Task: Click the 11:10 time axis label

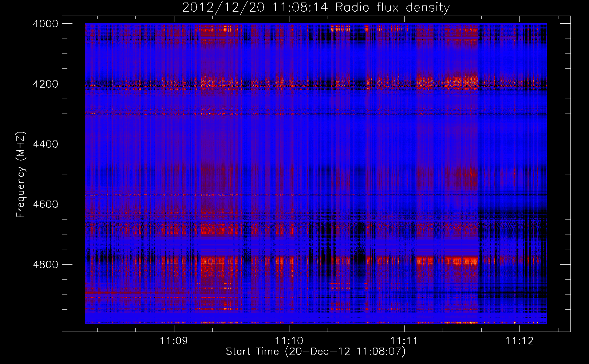Action: pos(289,341)
